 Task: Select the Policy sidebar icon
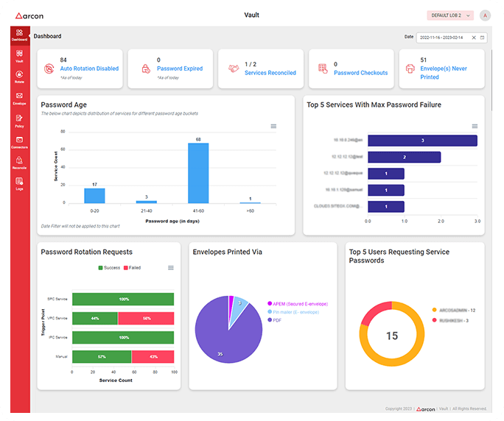tap(19, 120)
